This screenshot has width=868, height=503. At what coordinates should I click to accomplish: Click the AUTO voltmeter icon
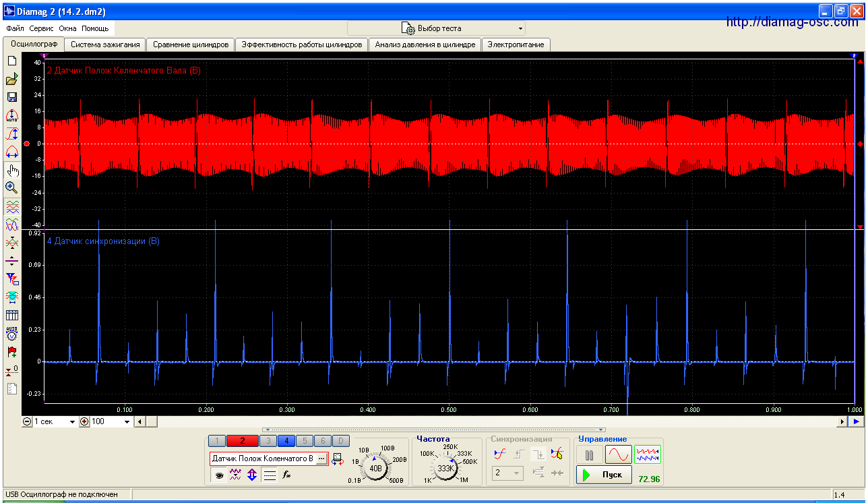pos(11,333)
